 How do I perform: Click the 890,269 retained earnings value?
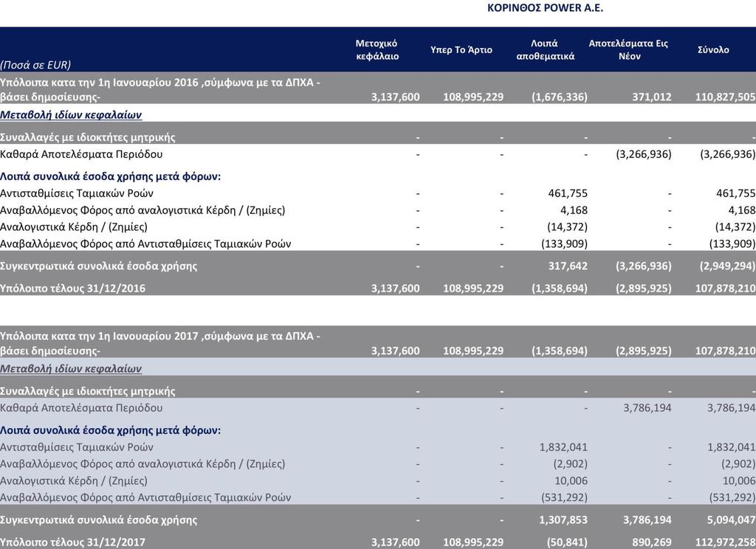click(x=651, y=542)
